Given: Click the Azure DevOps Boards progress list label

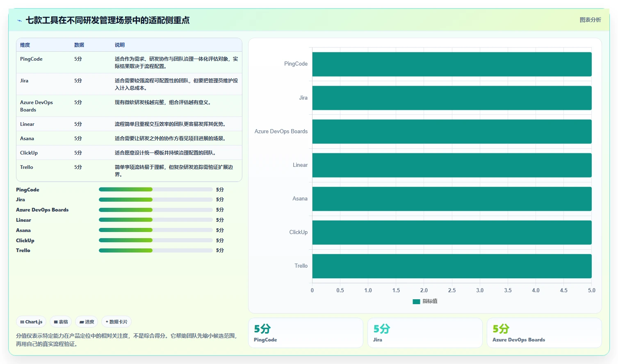Looking at the screenshot, I should coord(42,210).
